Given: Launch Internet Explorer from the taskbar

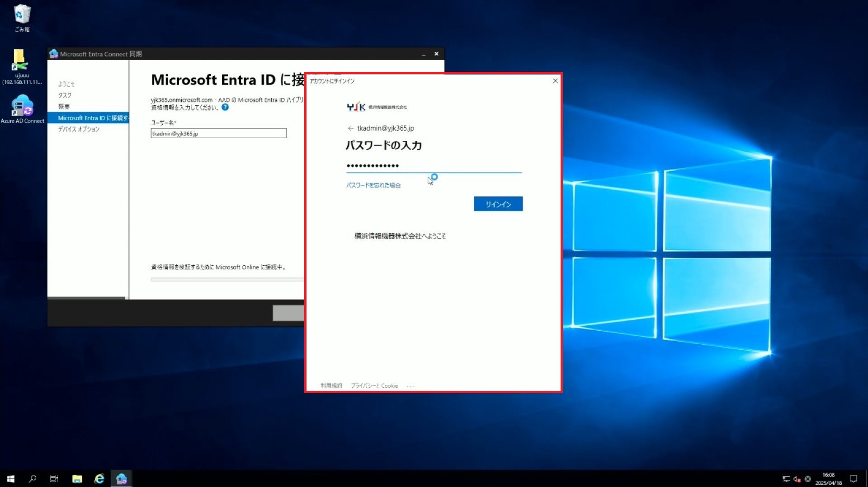Looking at the screenshot, I should 99,478.
